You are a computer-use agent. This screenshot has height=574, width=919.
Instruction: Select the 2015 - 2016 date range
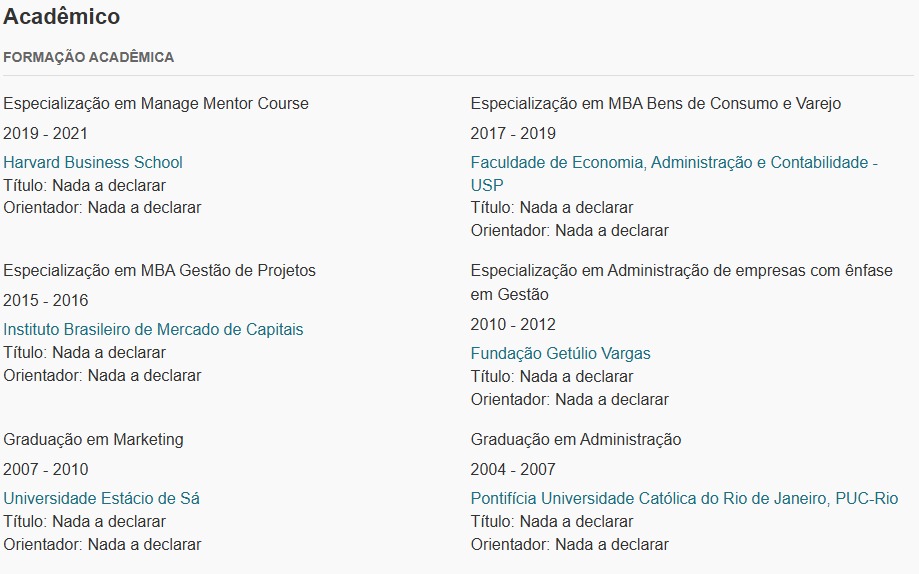pos(45,301)
